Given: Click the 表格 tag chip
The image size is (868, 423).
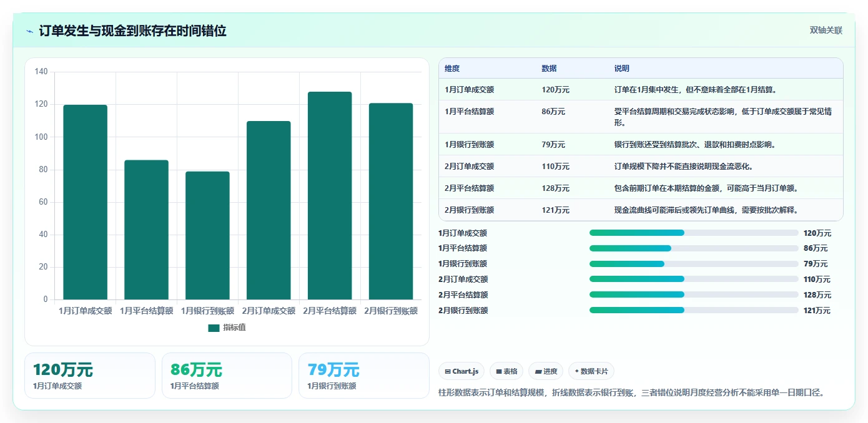Looking at the screenshot, I should (x=506, y=371).
